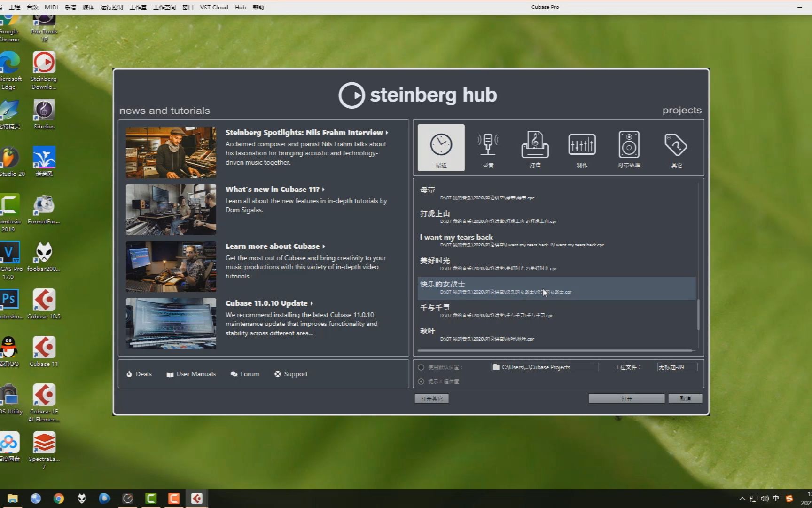Click the Nils Frahm studio thumbnail
Viewport: 812px width, 508px height.
pos(171,153)
